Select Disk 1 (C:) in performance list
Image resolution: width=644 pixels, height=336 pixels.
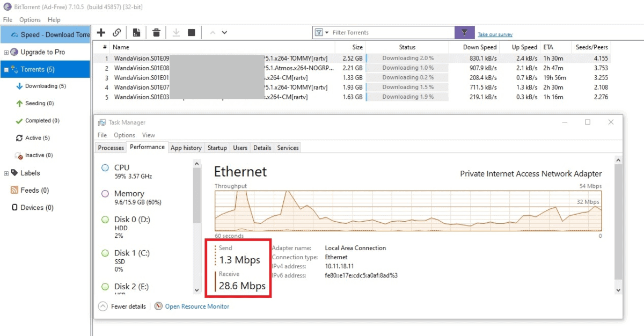[143, 260]
